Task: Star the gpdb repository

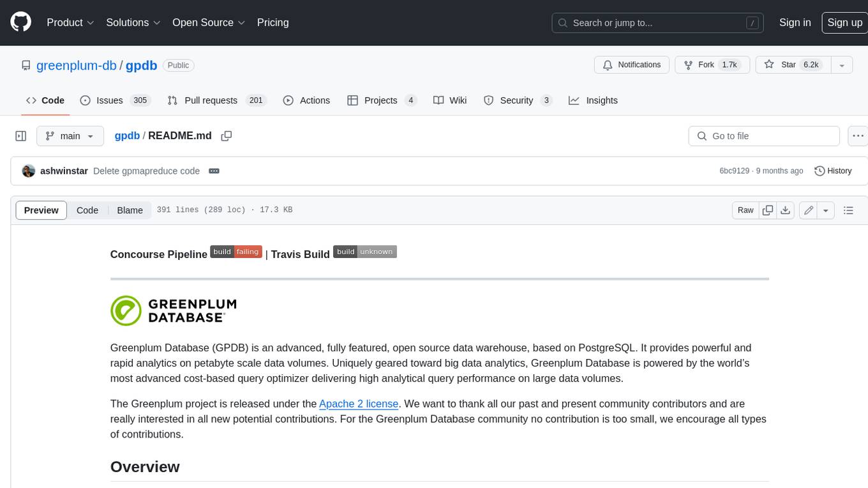Action: (x=793, y=65)
